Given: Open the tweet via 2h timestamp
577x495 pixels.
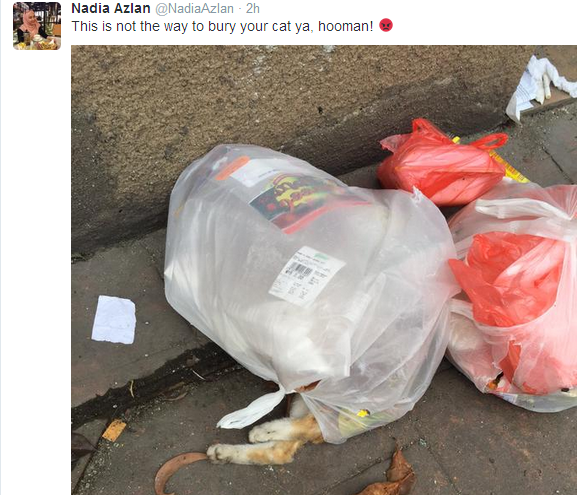Looking at the screenshot, I should 253,8.
